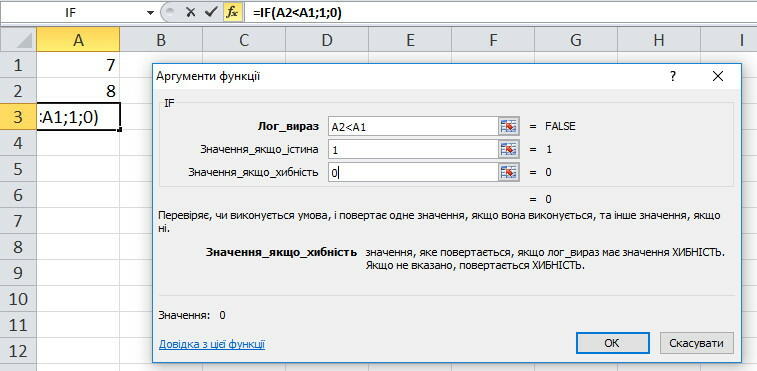Click the Лог_вираз input field
Viewport: 757px width, 371px height.
tap(413, 127)
